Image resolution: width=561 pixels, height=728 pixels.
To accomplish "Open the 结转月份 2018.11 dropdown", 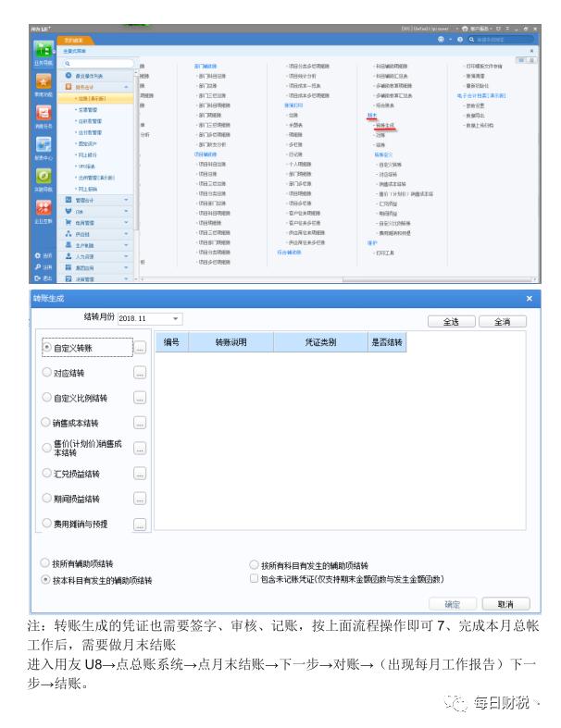I will pos(176,318).
